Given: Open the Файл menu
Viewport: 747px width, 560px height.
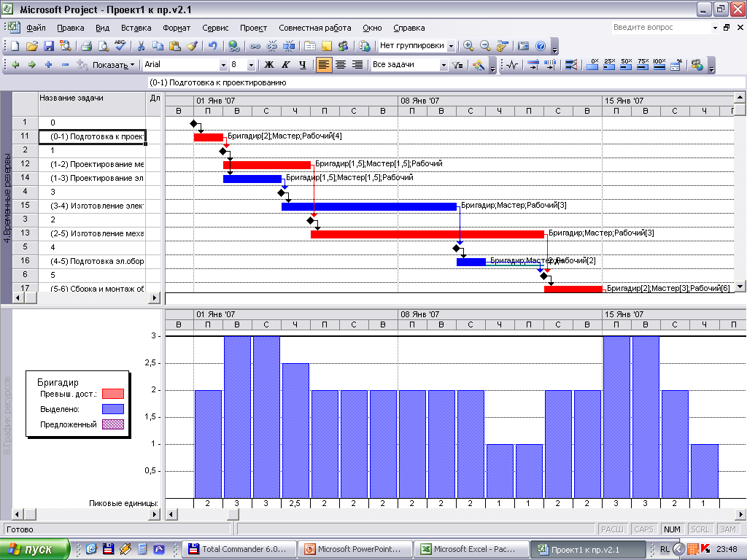Looking at the screenshot, I should [x=36, y=28].
